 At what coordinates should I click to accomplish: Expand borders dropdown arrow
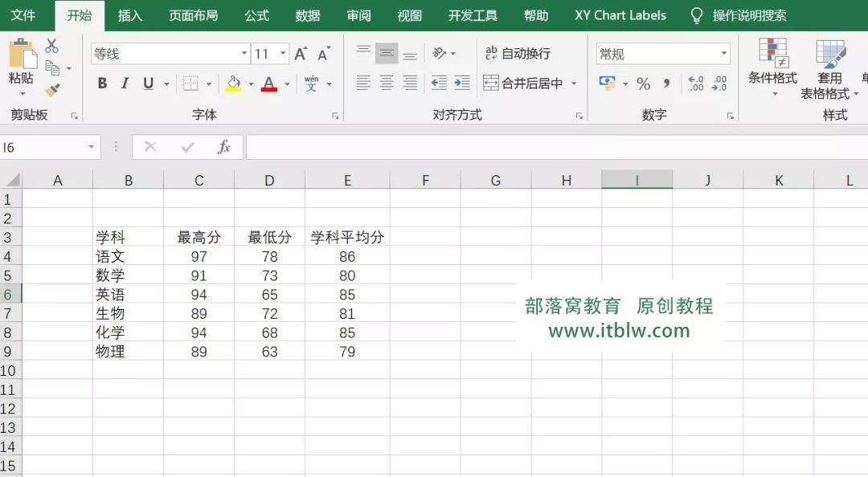point(209,84)
